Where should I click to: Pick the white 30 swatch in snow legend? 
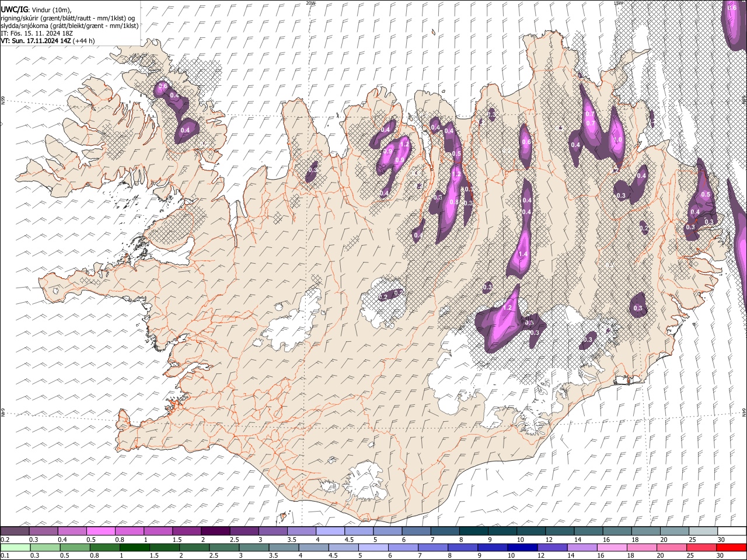coord(732,531)
